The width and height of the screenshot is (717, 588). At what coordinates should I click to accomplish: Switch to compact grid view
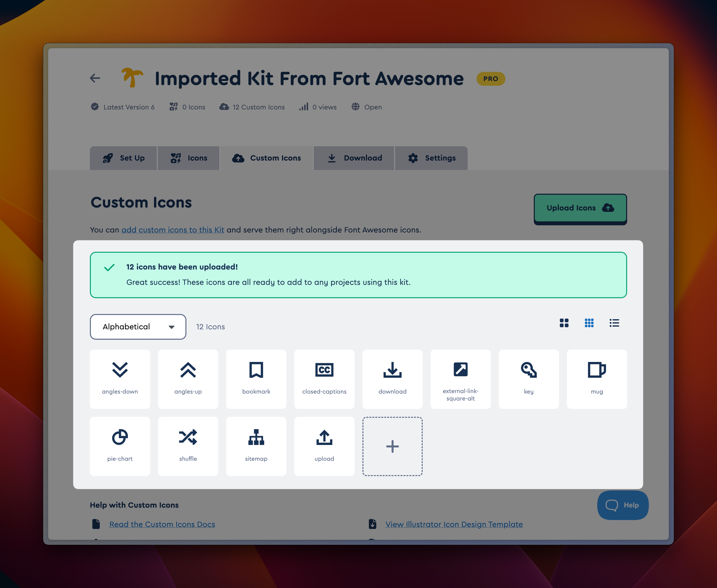[x=589, y=323]
